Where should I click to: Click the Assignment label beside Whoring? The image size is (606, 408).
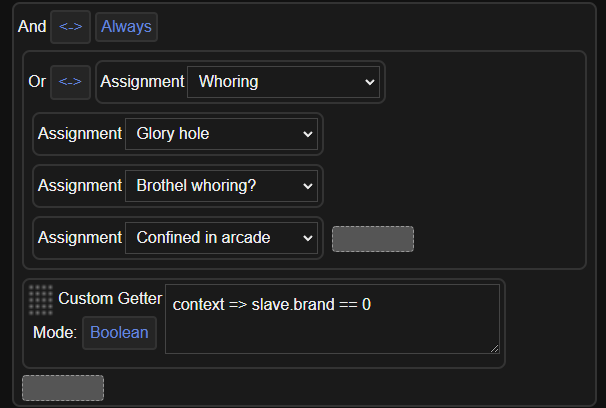pyautogui.click(x=142, y=82)
